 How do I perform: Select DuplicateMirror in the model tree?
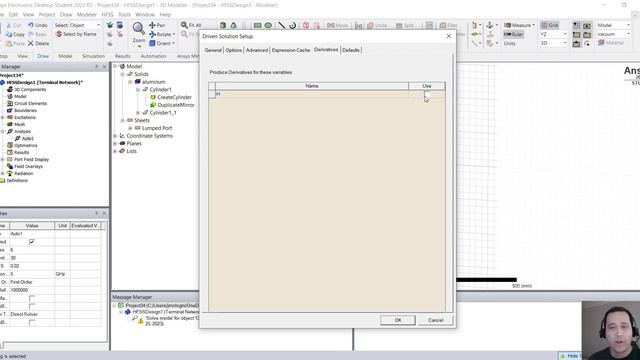(x=176, y=105)
